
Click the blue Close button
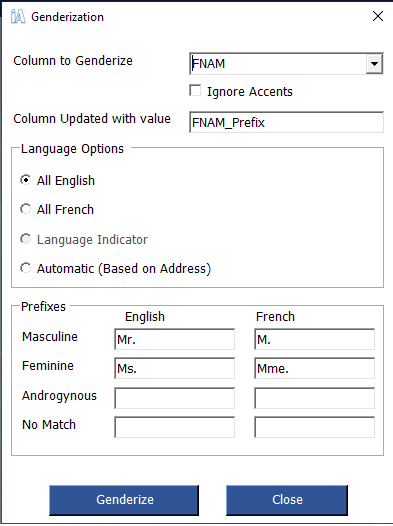[x=287, y=500]
